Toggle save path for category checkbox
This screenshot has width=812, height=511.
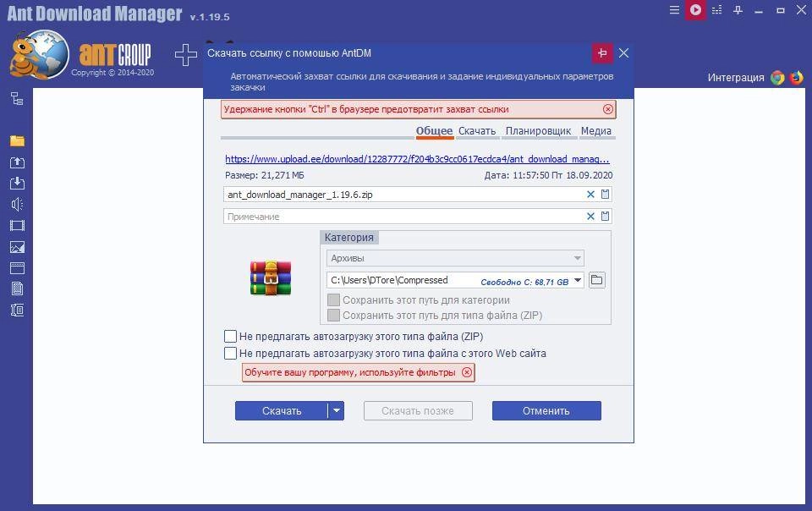[x=334, y=300]
